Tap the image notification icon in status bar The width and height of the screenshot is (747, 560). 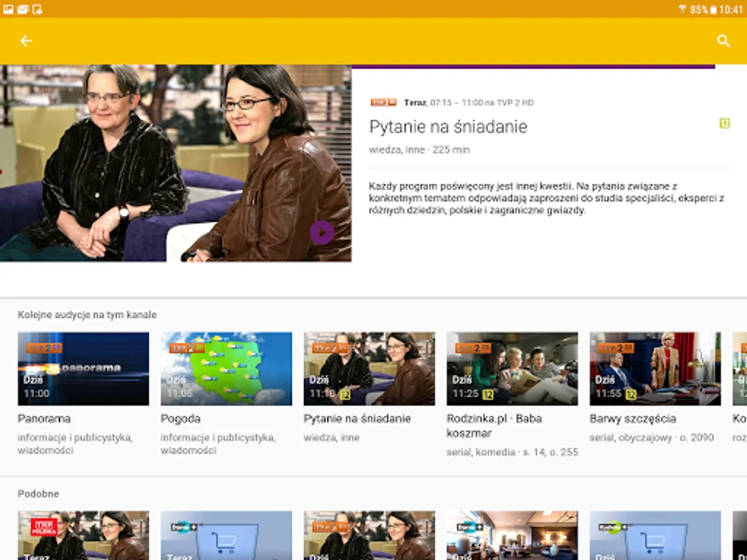(x=9, y=9)
